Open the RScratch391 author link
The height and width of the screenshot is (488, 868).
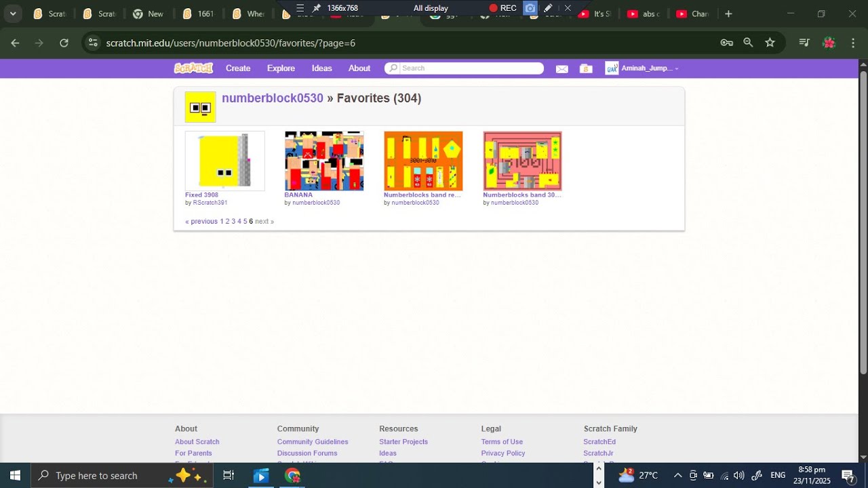coord(210,203)
